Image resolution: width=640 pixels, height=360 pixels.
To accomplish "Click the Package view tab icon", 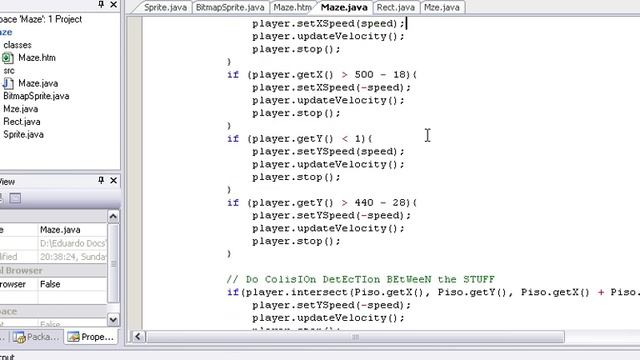I will 19,337.
